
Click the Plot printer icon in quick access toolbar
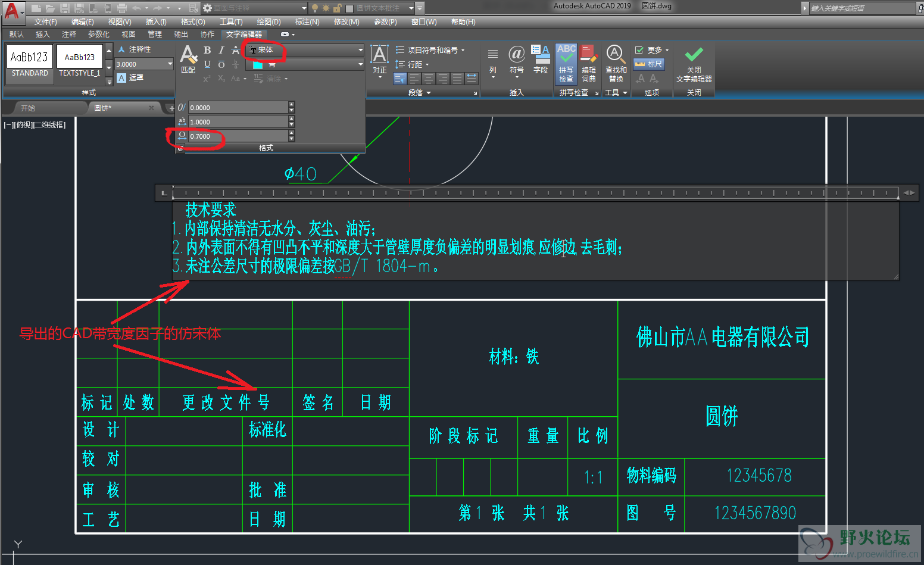tap(122, 8)
